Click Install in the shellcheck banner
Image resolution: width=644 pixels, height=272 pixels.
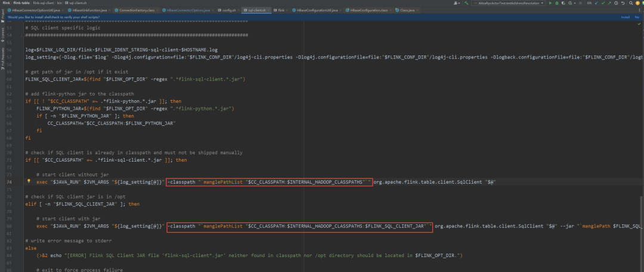pyautogui.click(x=625, y=17)
